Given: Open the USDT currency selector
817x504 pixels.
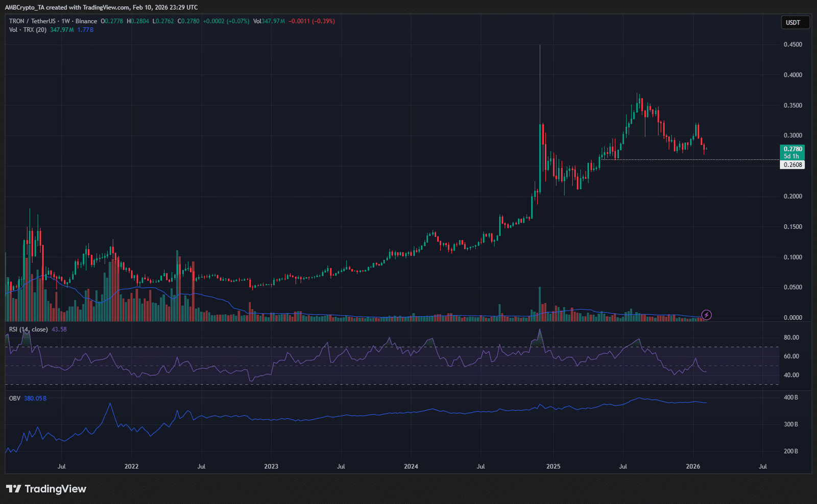Looking at the screenshot, I should click(x=795, y=22).
